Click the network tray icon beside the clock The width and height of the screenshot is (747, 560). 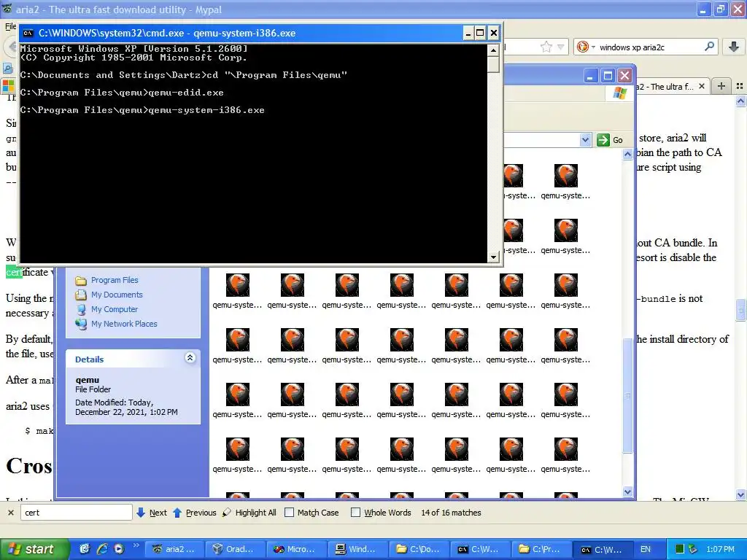(693, 549)
